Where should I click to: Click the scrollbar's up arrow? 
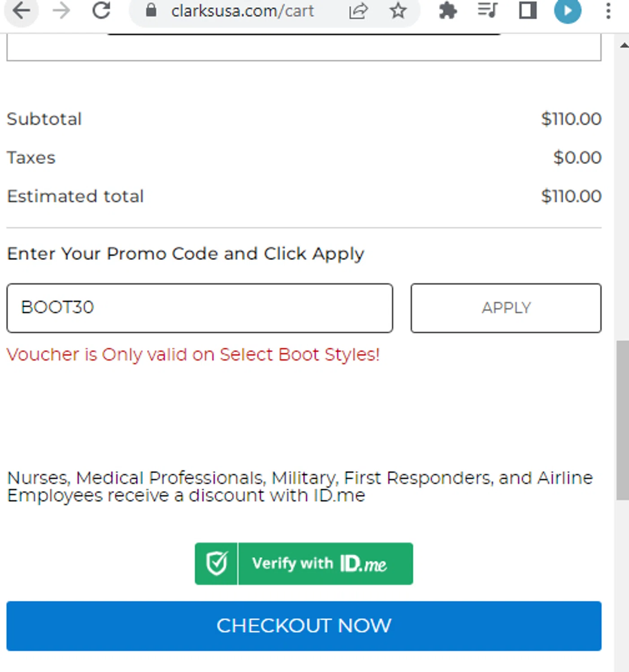[624, 45]
